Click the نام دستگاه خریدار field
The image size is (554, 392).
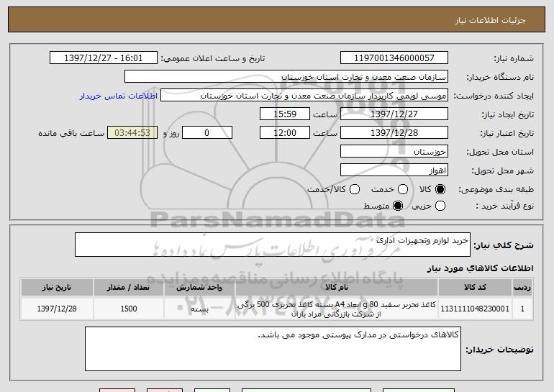pos(286,77)
